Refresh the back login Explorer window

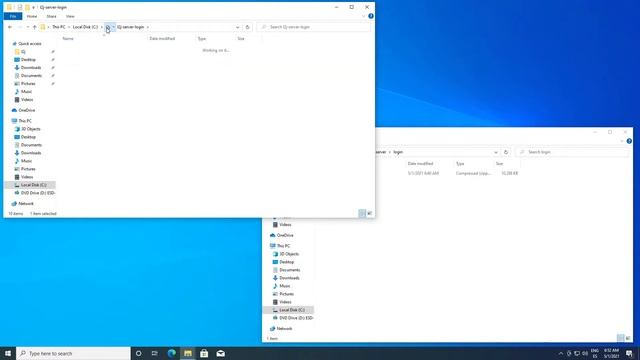[506, 152]
